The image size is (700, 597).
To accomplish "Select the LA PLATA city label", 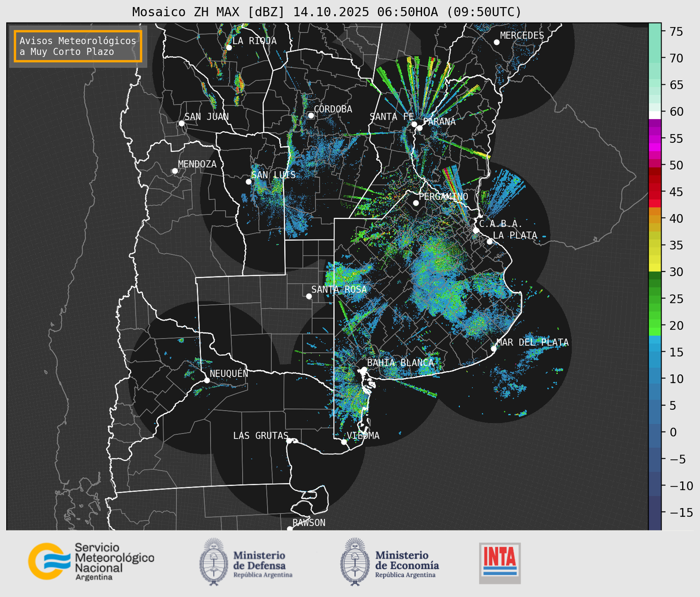I will click(515, 235).
